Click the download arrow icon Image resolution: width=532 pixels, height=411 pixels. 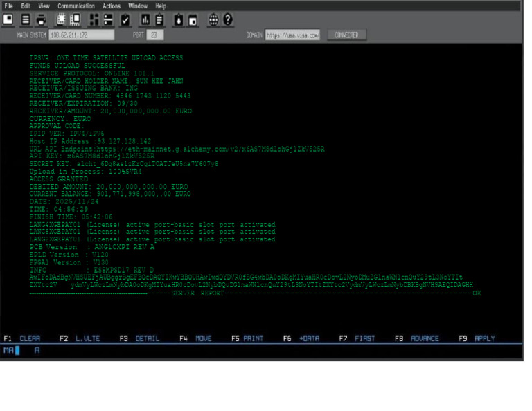pos(179,19)
